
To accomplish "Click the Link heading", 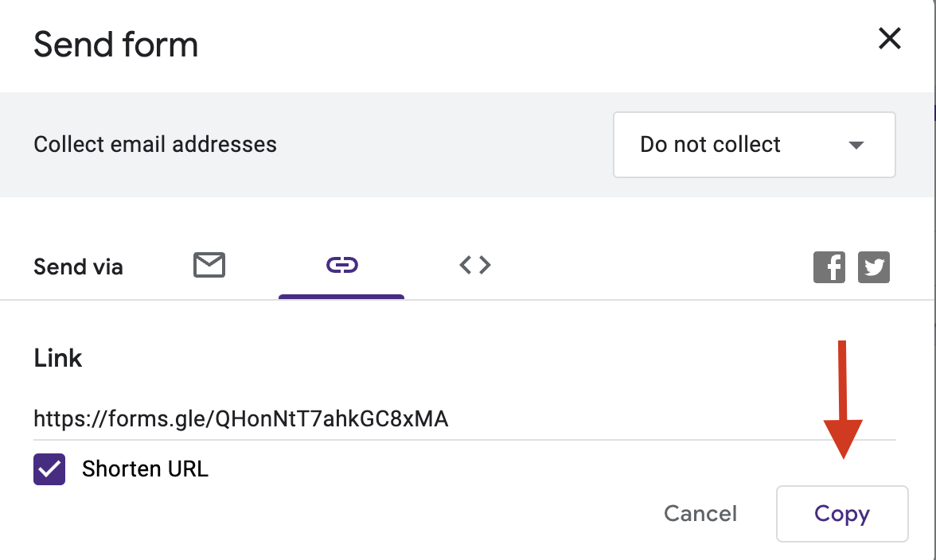I will click(58, 358).
